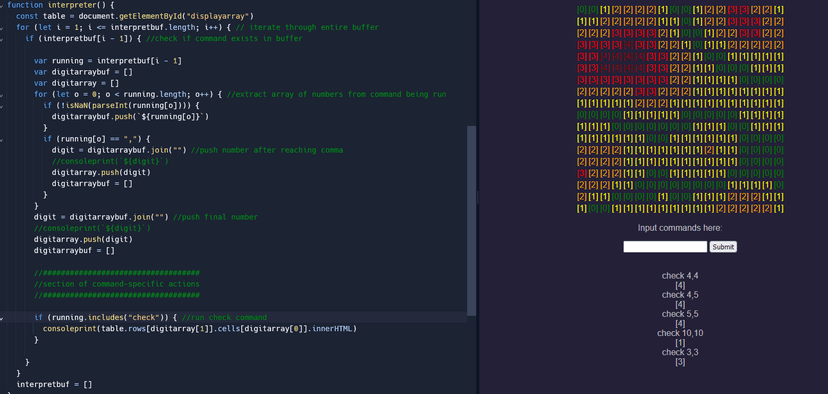Fold the for (let o = 0 loop
Viewport: 828px width, 394px height.
pyautogui.click(x=2, y=95)
